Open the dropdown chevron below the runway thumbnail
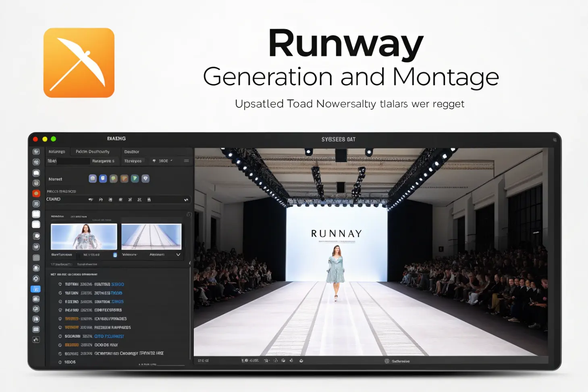Image resolution: width=588 pixels, height=392 pixels. (x=178, y=255)
